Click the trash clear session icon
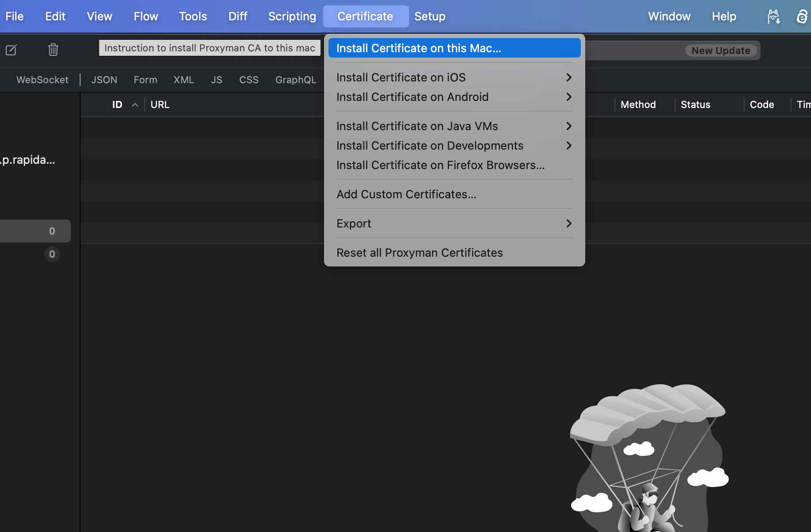The width and height of the screenshot is (811, 532). point(53,49)
